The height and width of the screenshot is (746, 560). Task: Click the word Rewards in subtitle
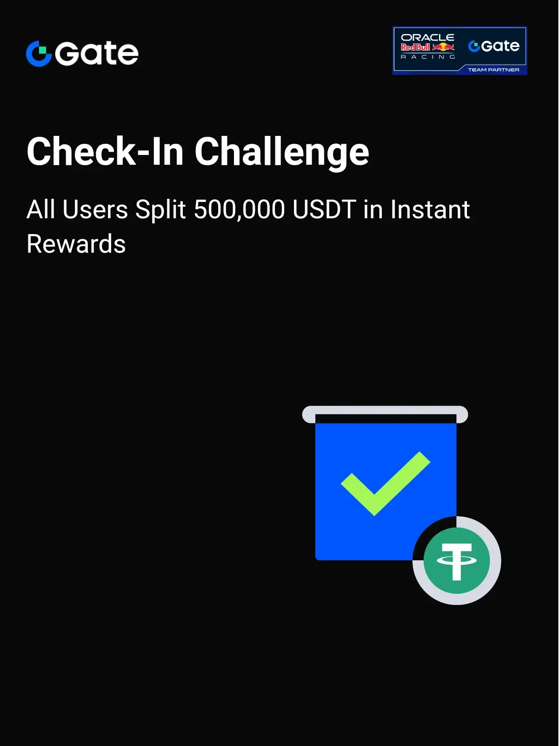pyautogui.click(x=76, y=244)
